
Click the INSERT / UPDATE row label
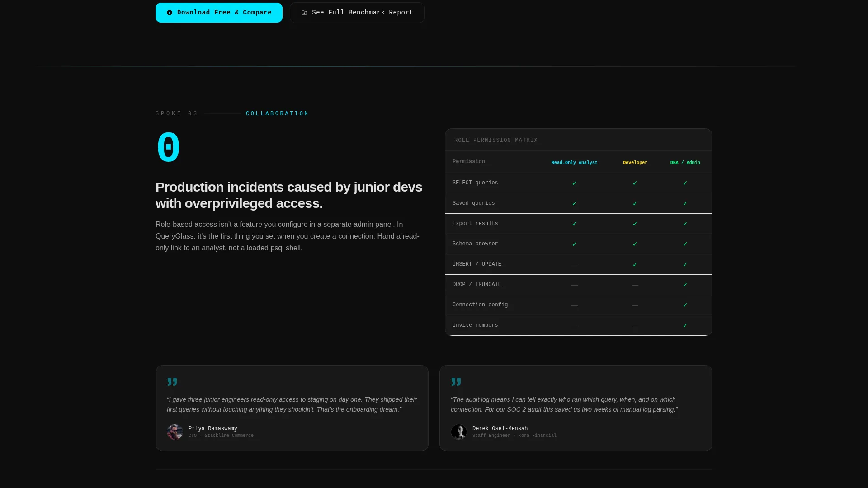coord(476,264)
